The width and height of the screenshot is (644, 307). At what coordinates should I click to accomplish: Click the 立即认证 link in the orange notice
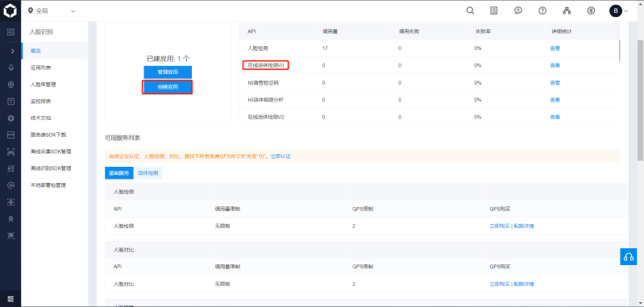click(x=280, y=156)
